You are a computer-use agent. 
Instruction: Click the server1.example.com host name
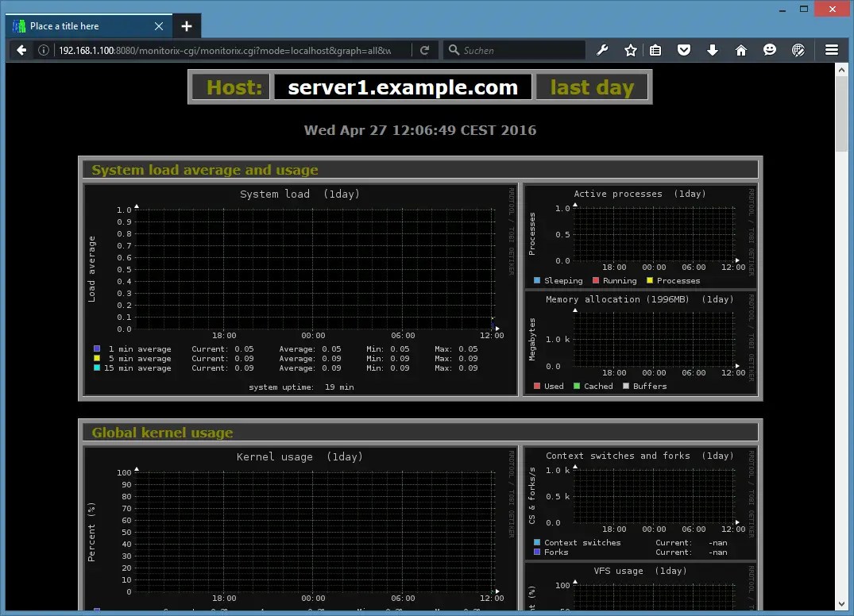tap(402, 87)
